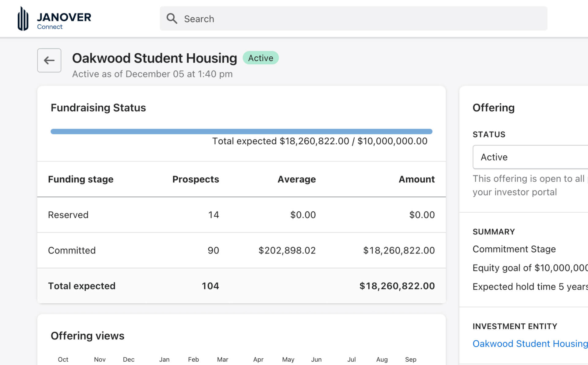Click the fundraising progress bar
Screen dimensions: 588x365
click(x=241, y=131)
